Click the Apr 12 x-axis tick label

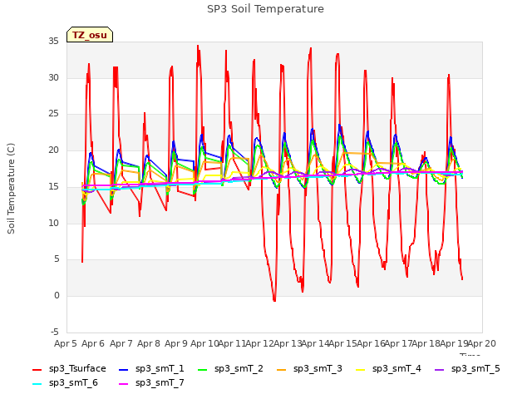coord(259,343)
